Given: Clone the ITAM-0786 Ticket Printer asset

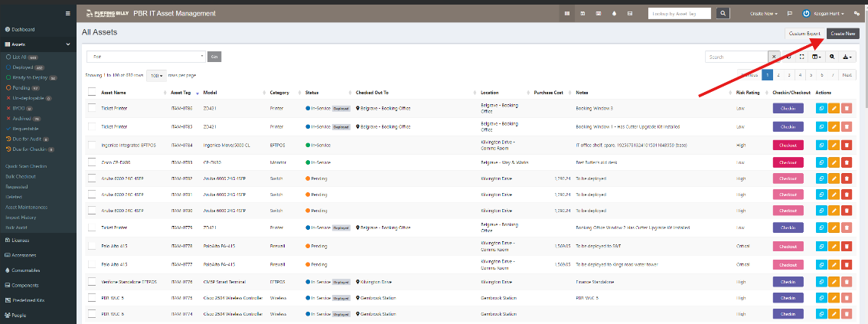Looking at the screenshot, I should pyautogui.click(x=821, y=109).
